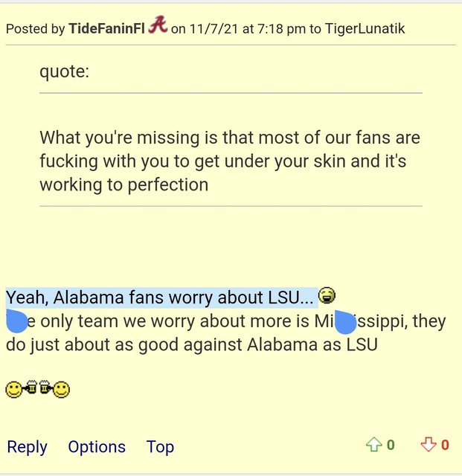
Task: Open the Options menu for the post
Action: (97, 447)
